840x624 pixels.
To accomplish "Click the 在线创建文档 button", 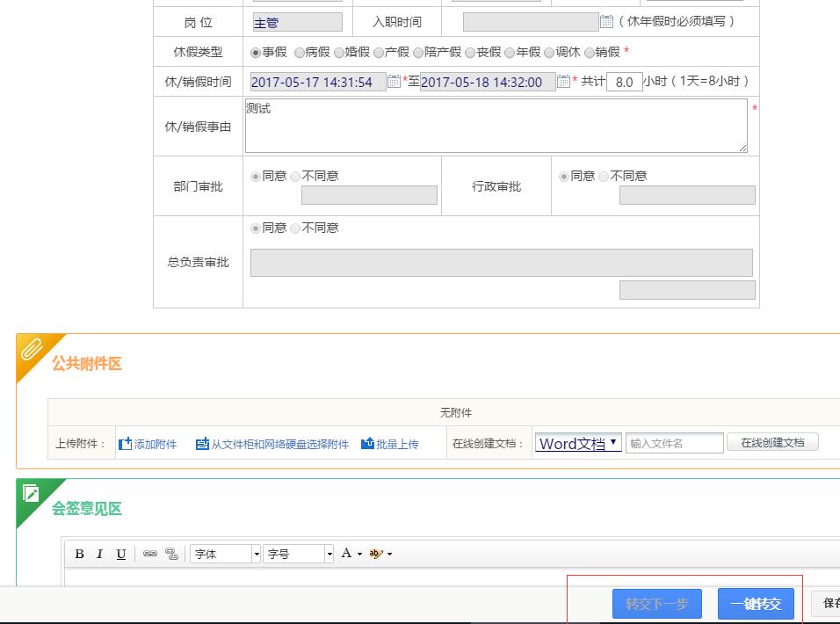I will [x=771, y=443].
